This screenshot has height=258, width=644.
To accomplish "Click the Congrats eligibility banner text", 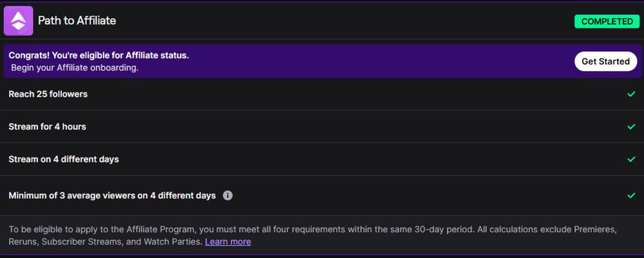I will tap(99, 55).
